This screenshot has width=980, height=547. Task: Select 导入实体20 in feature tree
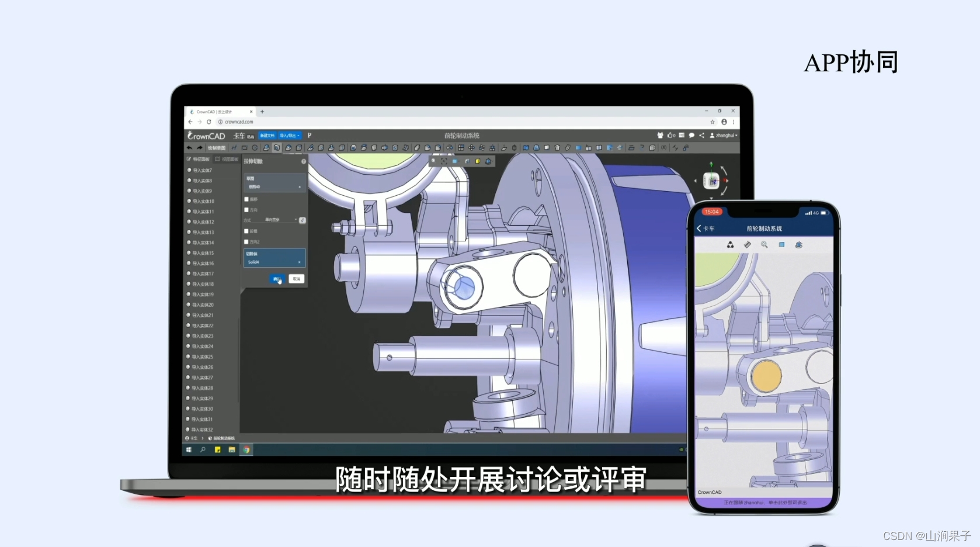[x=204, y=305]
